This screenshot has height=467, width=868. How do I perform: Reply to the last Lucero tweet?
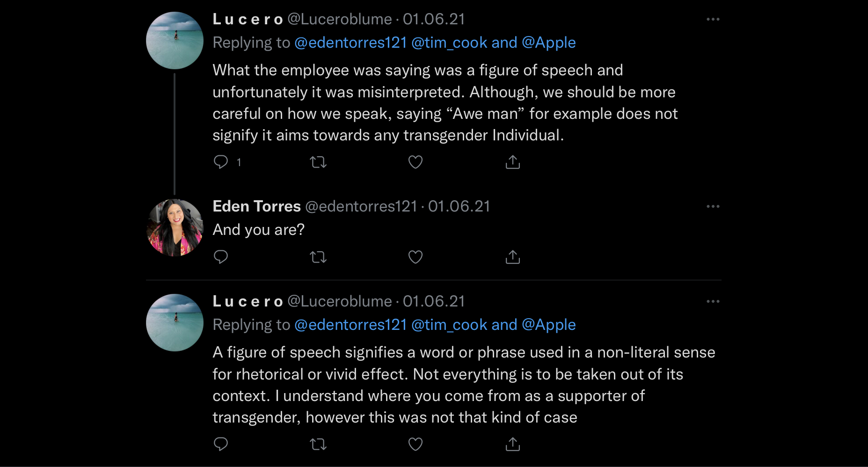tap(221, 444)
